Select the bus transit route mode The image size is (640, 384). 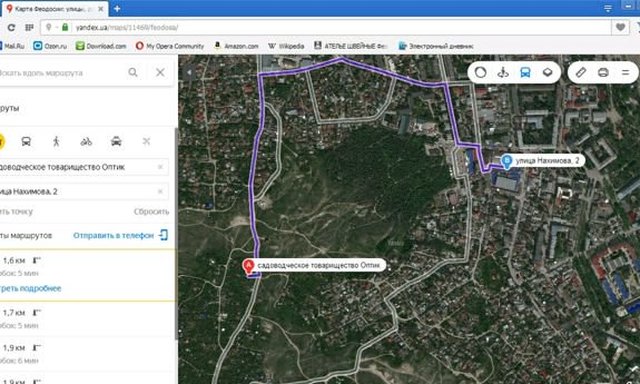coord(26,142)
